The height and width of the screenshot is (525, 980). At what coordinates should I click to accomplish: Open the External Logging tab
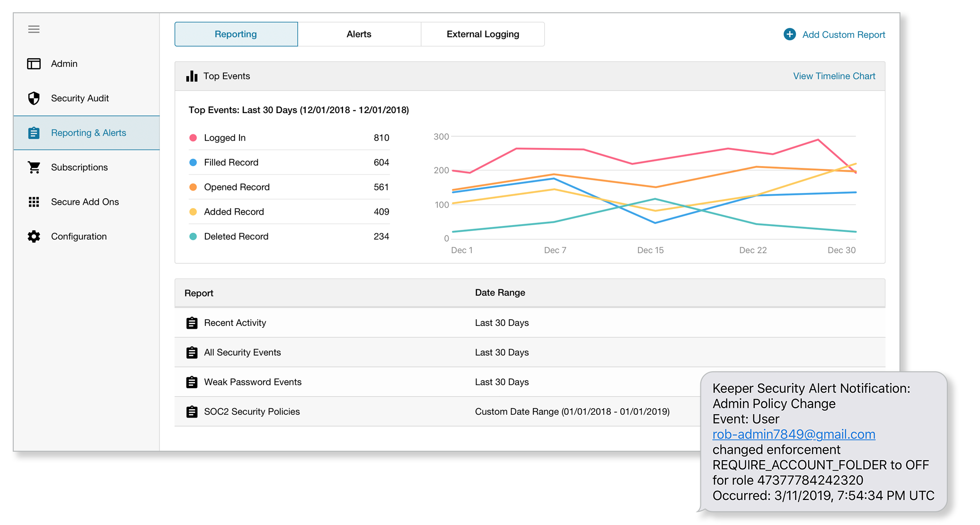tap(482, 34)
